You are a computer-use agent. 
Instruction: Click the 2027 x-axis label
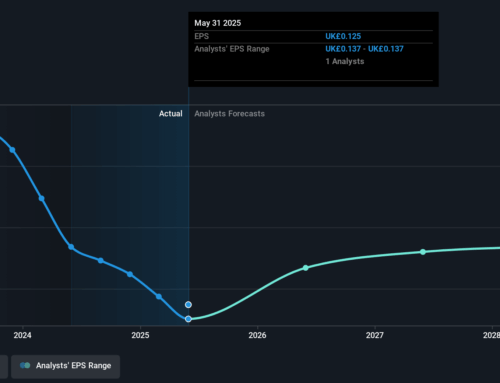coord(375,335)
